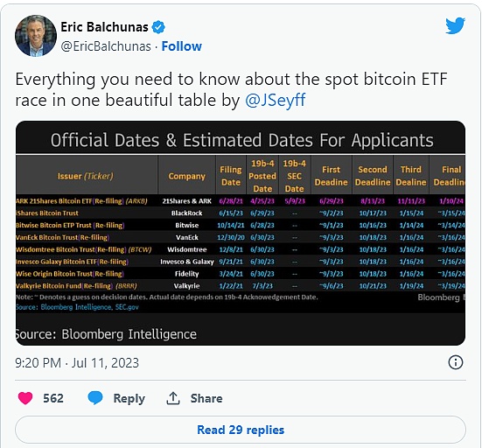This screenshot has height=448, width=482.
Task: Click the BlackRock row in table image
Action: [241, 213]
